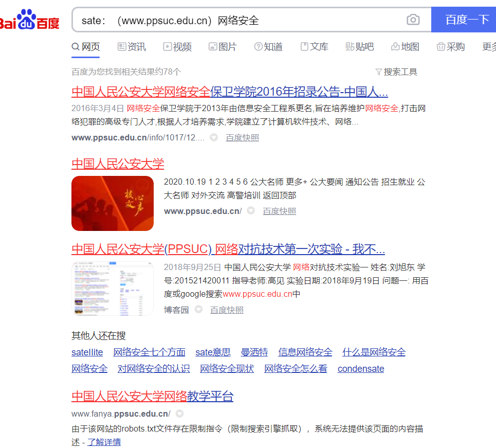The height and width of the screenshot is (448, 496).
Task: Click the red www.ppsuc.edu.cn text in the 博客园 snippet
Action: click(258, 294)
